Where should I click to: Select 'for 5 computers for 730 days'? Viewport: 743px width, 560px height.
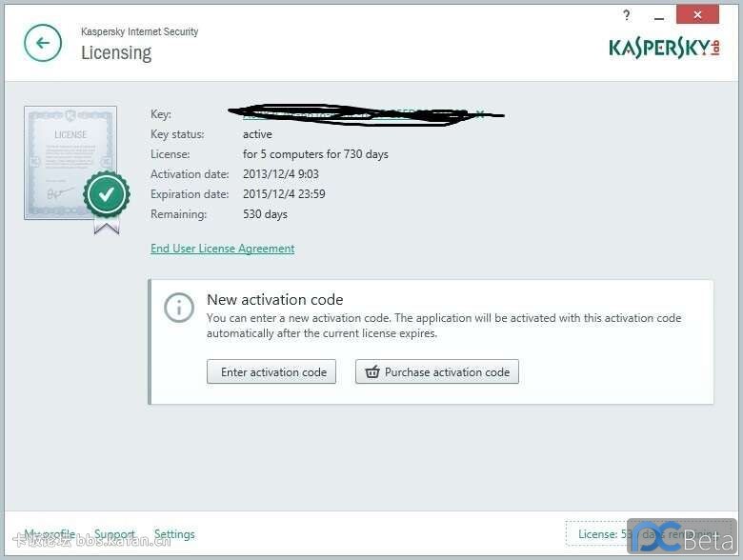(x=315, y=154)
